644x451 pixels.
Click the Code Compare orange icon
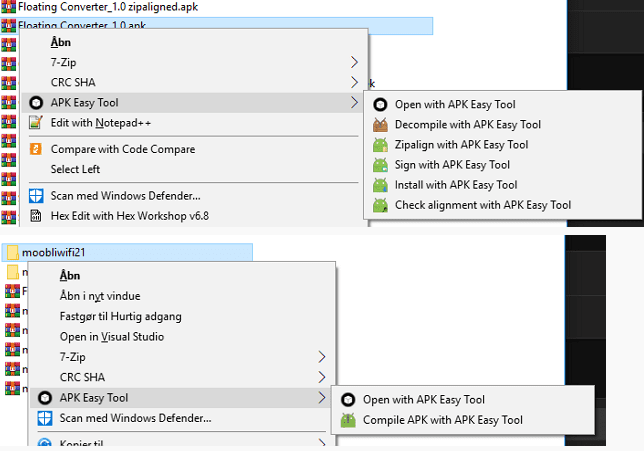click(36, 149)
